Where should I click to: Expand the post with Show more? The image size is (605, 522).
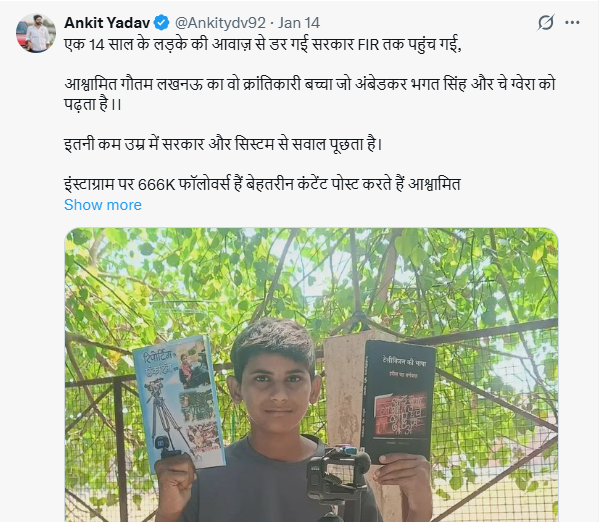click(103, 205)
